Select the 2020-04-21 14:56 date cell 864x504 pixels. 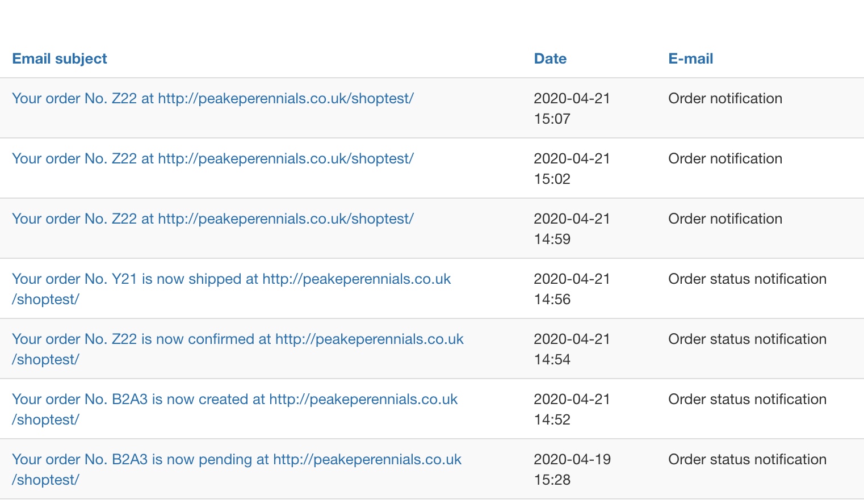(x=572, y=289)
